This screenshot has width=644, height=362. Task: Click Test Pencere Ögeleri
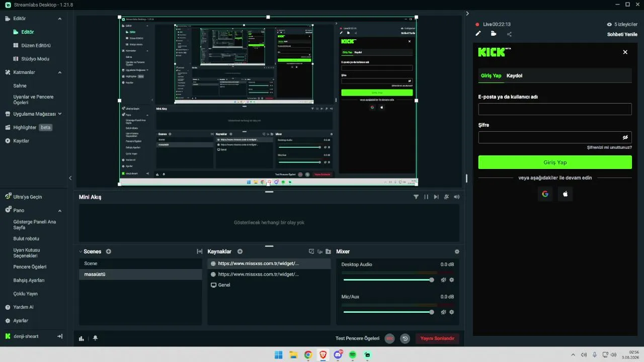tap(357, 338)
